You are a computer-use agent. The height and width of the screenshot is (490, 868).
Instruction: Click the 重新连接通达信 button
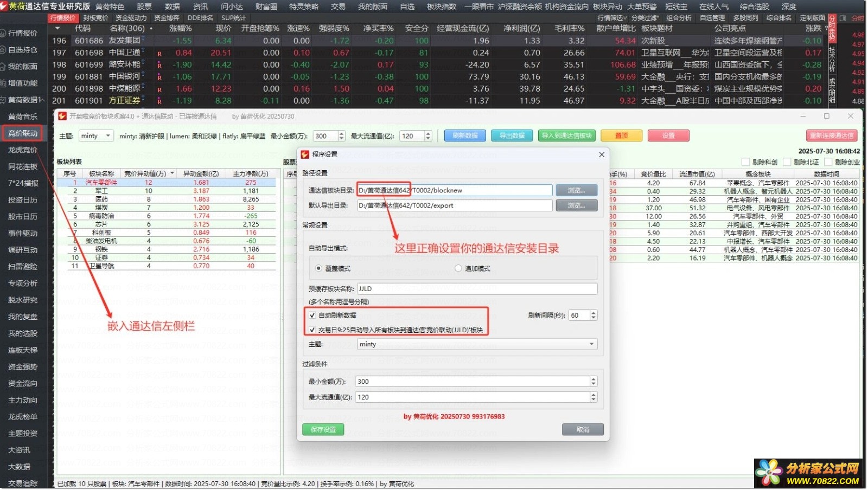(831, 136)
